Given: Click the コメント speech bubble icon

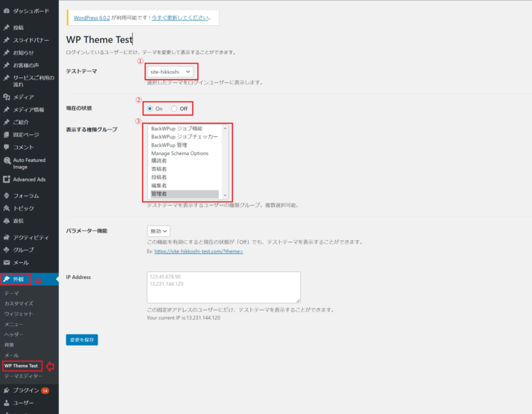Looking at the screenshot, I should [x=6, y=147].
